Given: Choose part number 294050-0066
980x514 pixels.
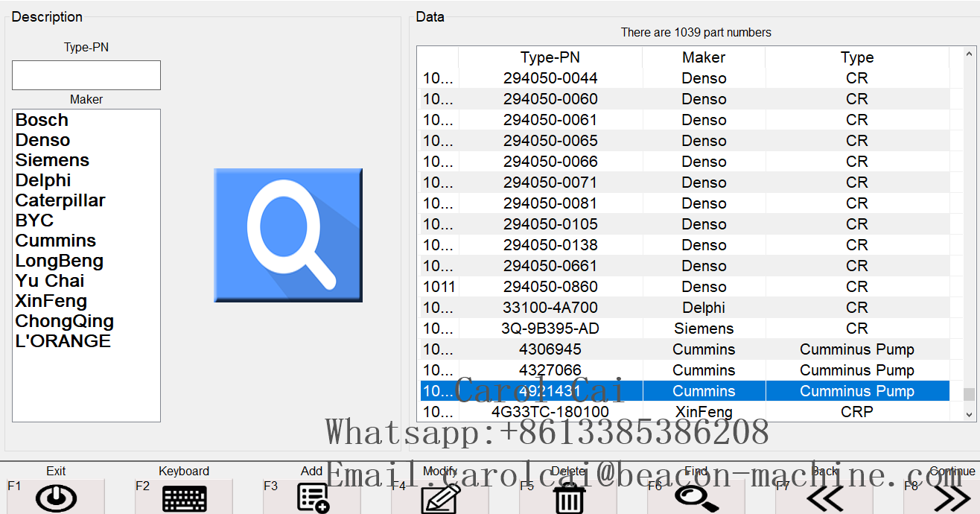Looking at the screenshot, I should [x=684, y=162].
